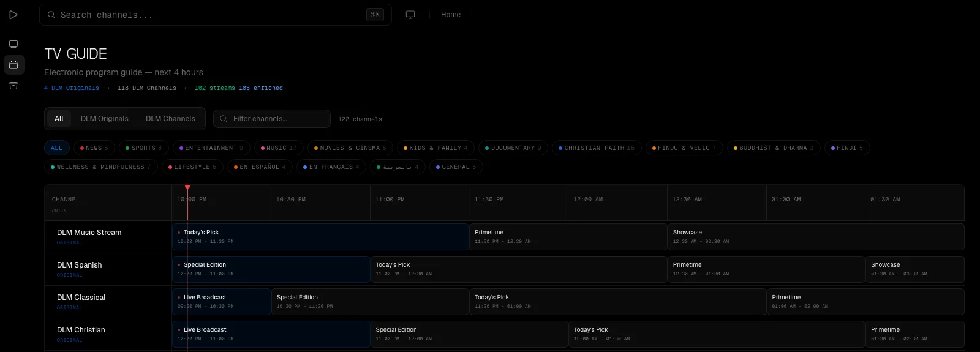The height and width of the screenshot is (352, 980).
Task: Open Today's Pick on DLM Classical
Action: [x=618, y=302]
